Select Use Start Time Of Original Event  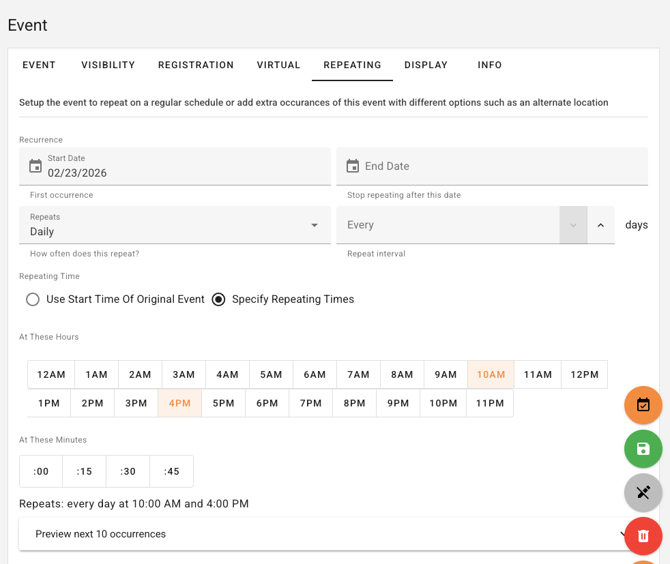(x=33, y=299)
